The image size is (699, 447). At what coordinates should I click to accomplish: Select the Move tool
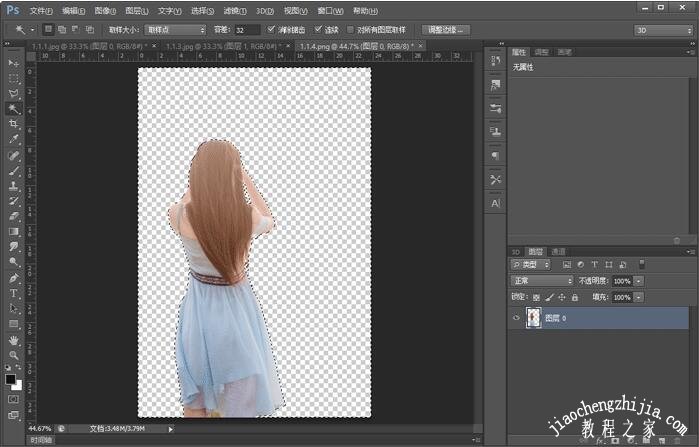14,63
